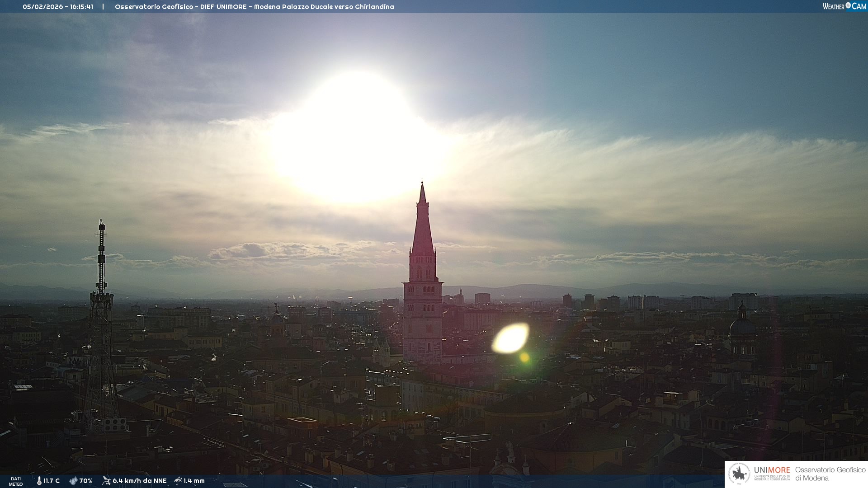Click the 11.7 C temperature reading
Viewport: 868px width, 488px height.
(52, 481)
